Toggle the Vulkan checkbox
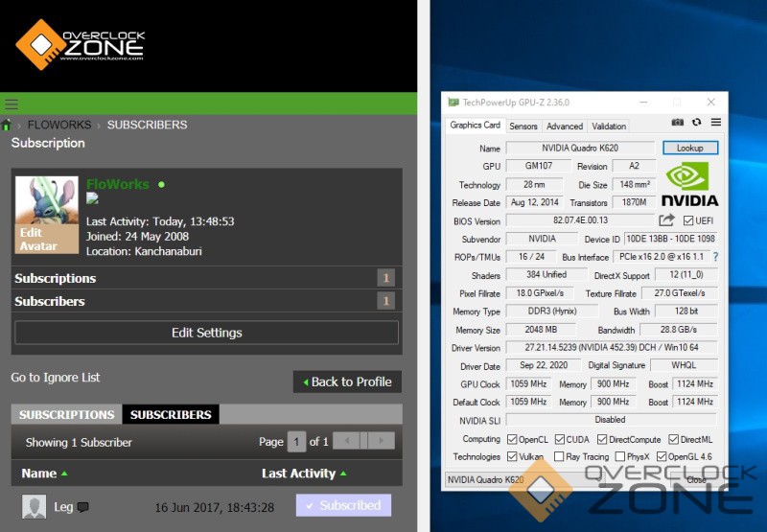Screen dimensions: 767x532 pos(512,456)
